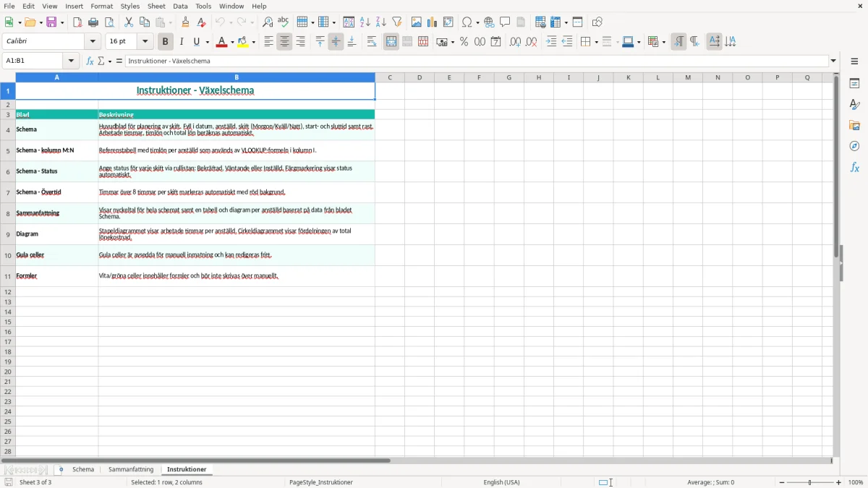This screenshot has width=868, height=488.
Task: Toggle Merge and Center Cells
Action: (391, 42)
